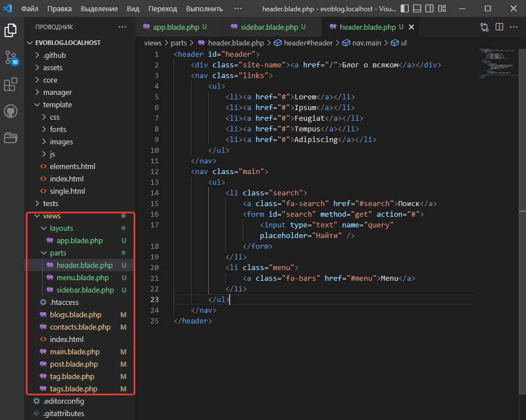Open the Source Control view with badge 10
The height and width of the screenshot is (420, 526).
11,57
